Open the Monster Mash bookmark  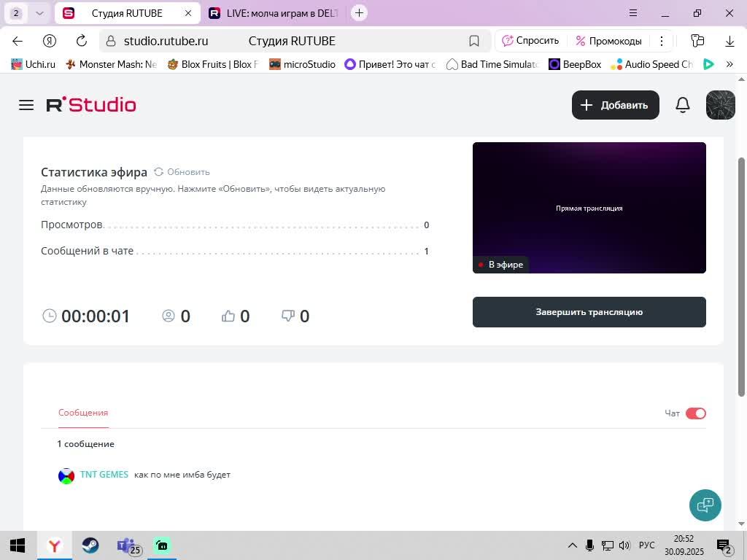(111, 64)
